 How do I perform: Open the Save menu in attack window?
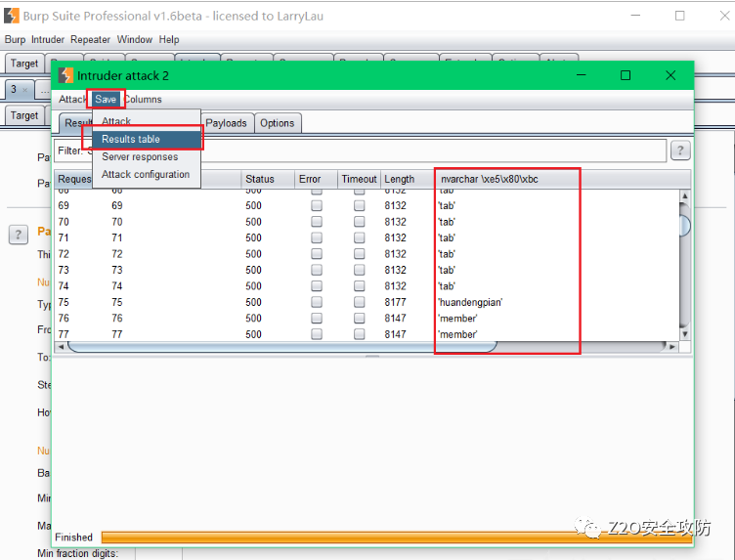click(x=106, y=100)
